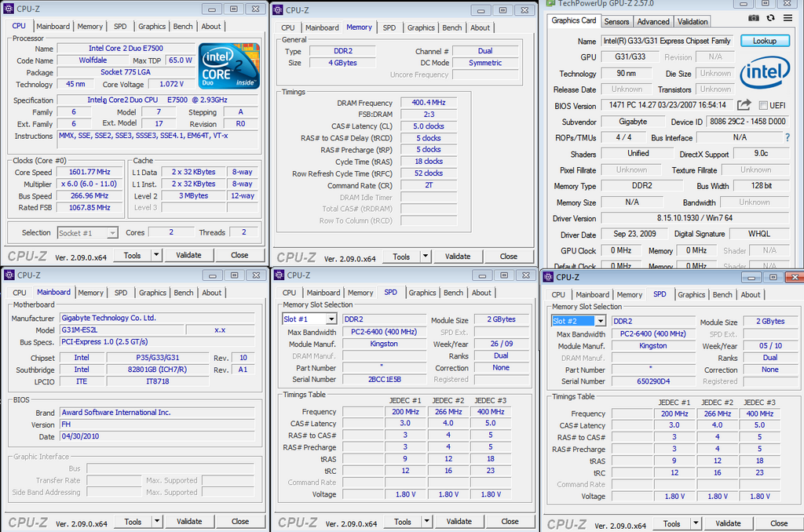Click Validate in the Slot #1 CPU-Z window
Image resolution: width=804 pixels, height=532 pixels.
tap(459, 521)
